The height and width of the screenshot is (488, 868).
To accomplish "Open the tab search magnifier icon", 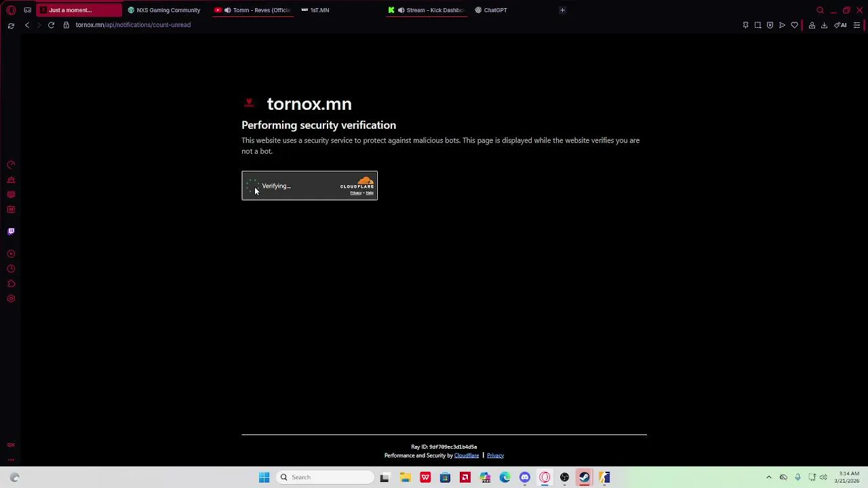I will (x=820, y=10).
